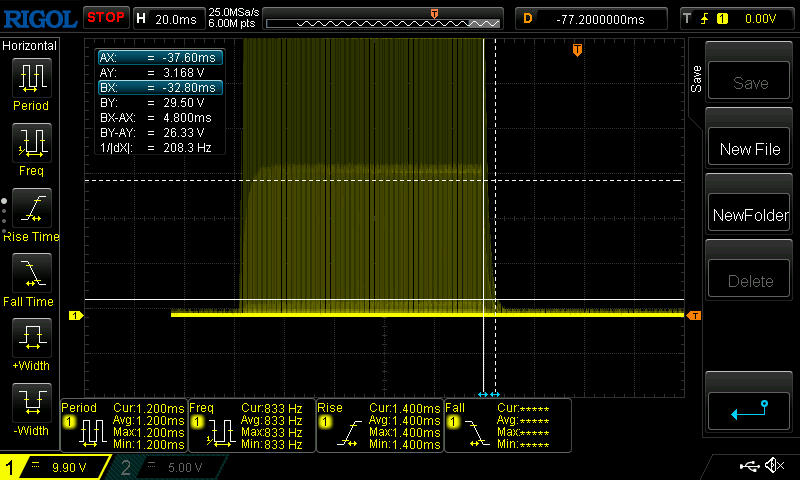
Task: Click the muted speaker sound icon
Action: click(x=776, y=465)
